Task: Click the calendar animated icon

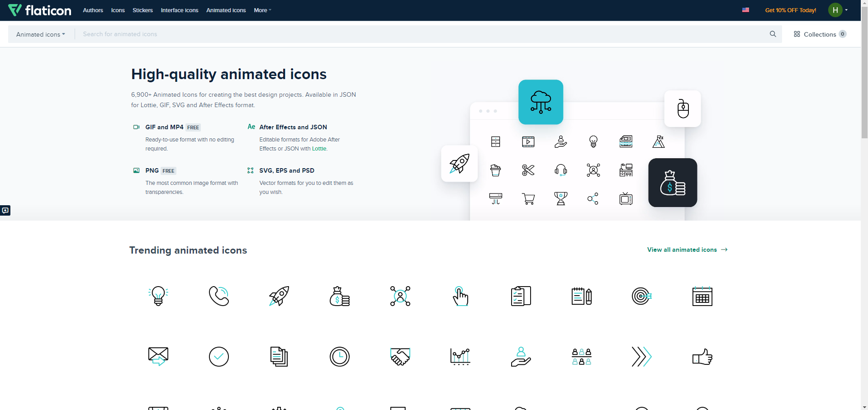Action: (702, 296)
